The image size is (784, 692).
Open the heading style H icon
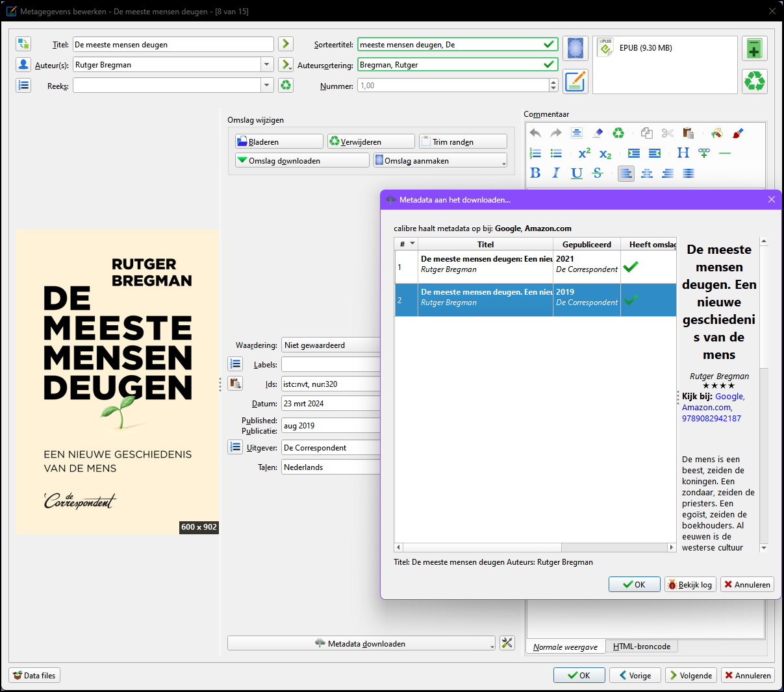click(x=683, y=153)
